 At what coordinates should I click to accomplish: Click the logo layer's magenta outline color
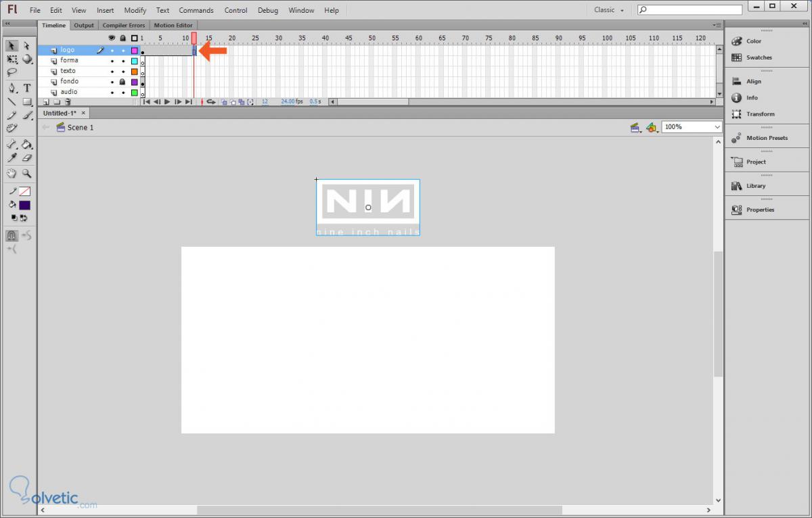(x=134, y=50)
